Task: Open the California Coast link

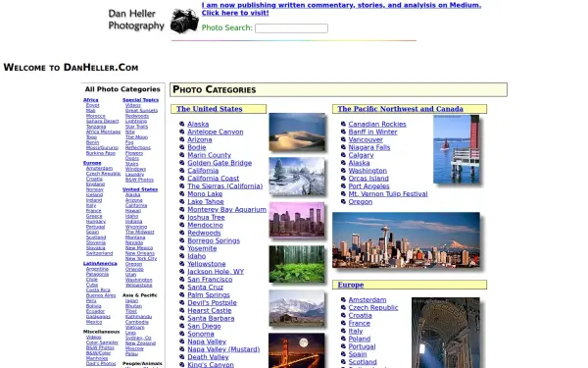Action: click(x=213, y=179)
